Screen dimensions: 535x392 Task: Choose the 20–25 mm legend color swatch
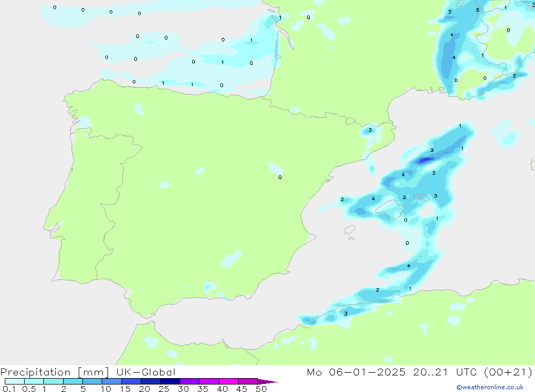coord(151,381)
